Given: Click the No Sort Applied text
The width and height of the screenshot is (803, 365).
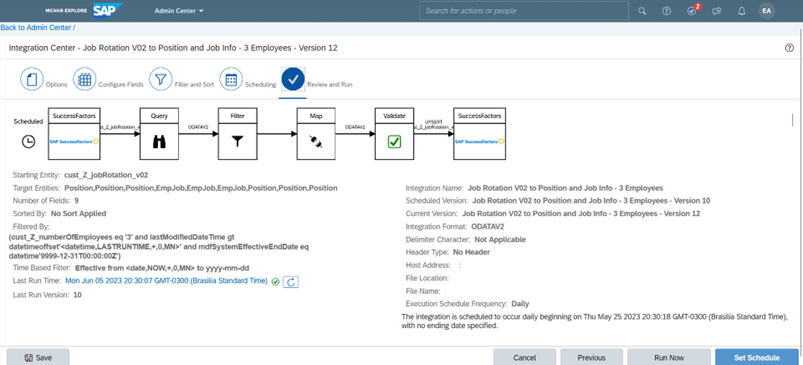Looking at the screenshot, I should click(79, 213).
